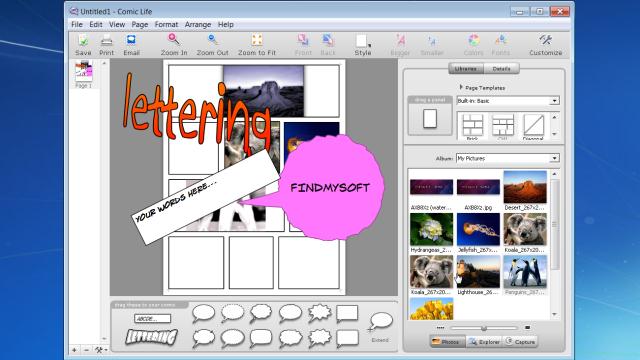Open the Page menu
640x360 pixels.
140,24
